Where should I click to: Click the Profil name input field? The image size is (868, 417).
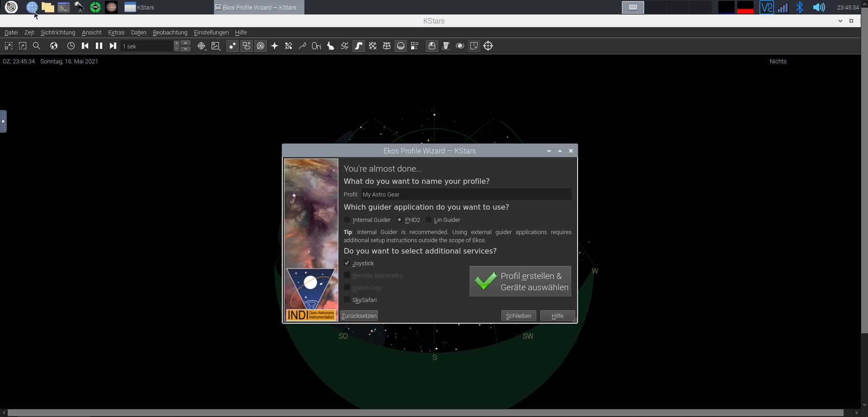(466, 194)
